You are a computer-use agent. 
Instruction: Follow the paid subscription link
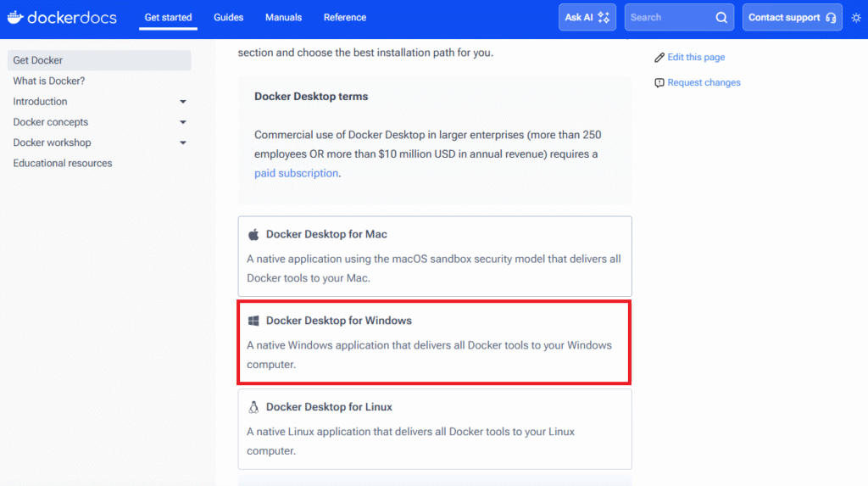[296, 173]
